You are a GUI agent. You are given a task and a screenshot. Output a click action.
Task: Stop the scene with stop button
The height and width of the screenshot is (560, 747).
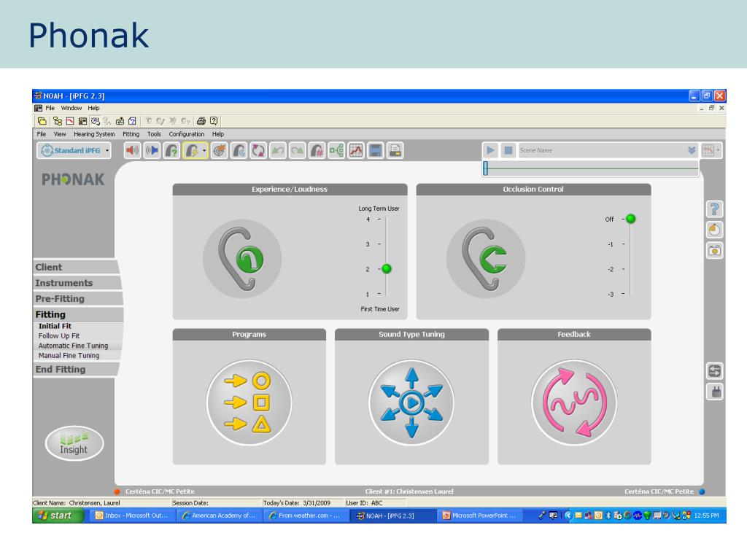(508, 150)
